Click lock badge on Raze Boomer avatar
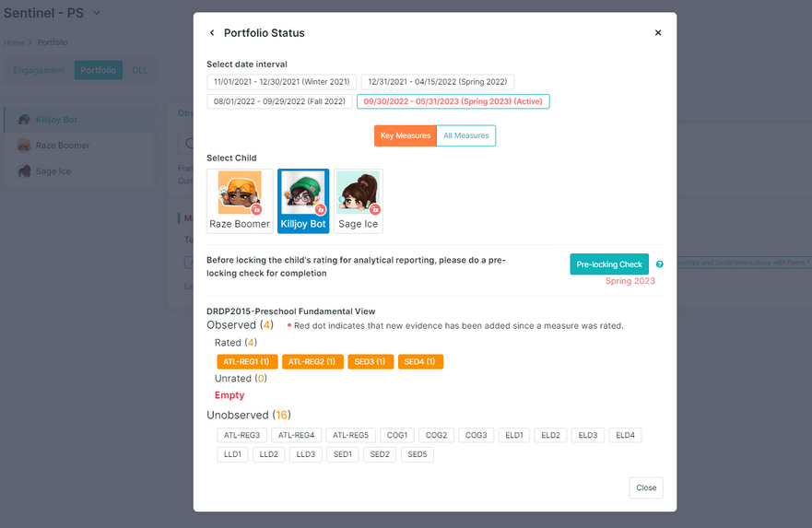This screenshot has height=528, width=812. click(256, 210)
